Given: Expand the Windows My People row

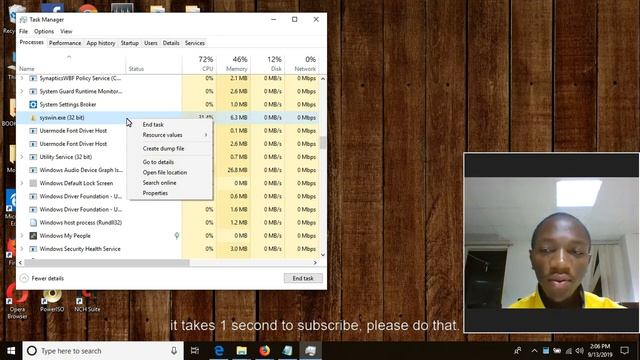Looking at the screenshot, I should click(22, 236).
